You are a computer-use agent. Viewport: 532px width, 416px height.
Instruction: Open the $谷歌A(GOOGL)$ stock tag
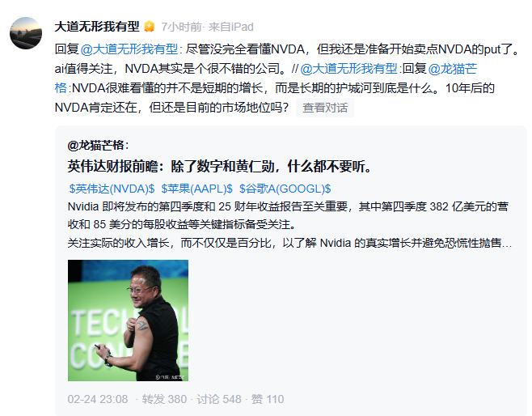[x=285, y=189]
